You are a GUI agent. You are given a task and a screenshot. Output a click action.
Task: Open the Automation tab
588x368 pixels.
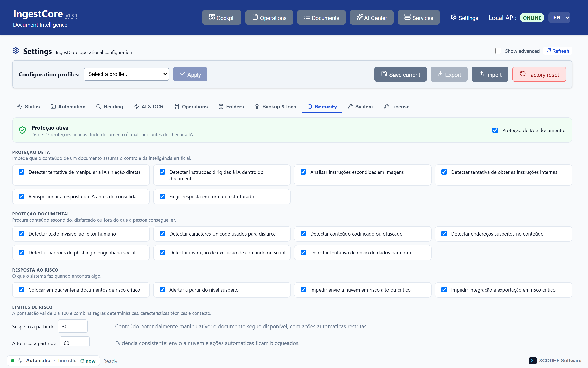pos(68,107)
